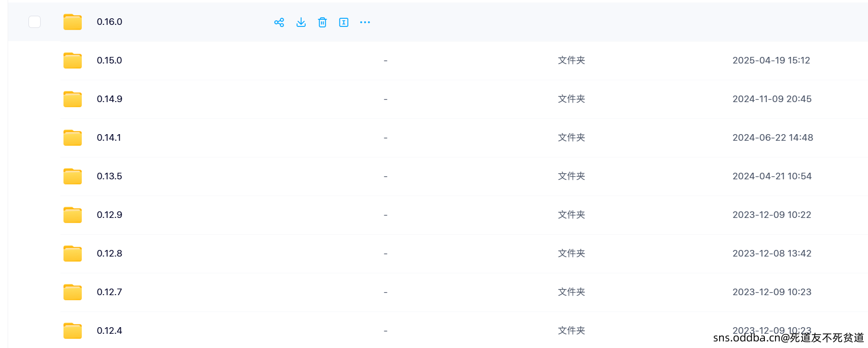This screenshot has height=348, width=868.
Task: Click the yellow folder icon of 0.16.0
Action: (x=73, y=22)
